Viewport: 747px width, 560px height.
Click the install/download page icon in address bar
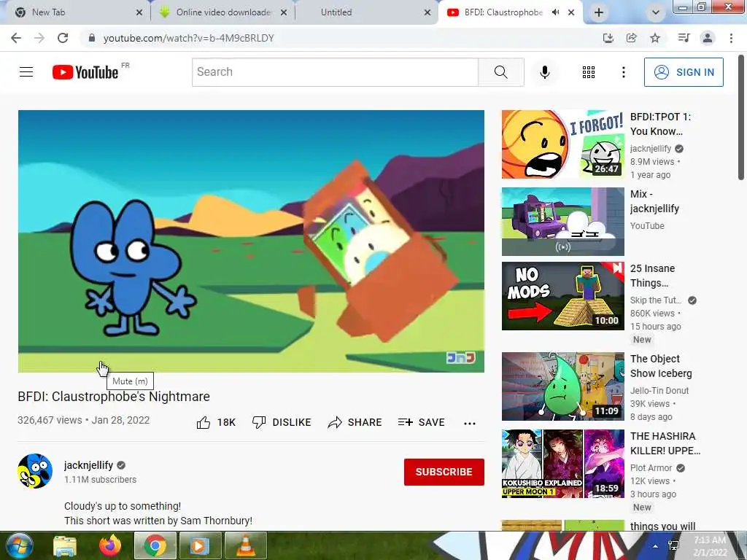[x=608, y=38]
